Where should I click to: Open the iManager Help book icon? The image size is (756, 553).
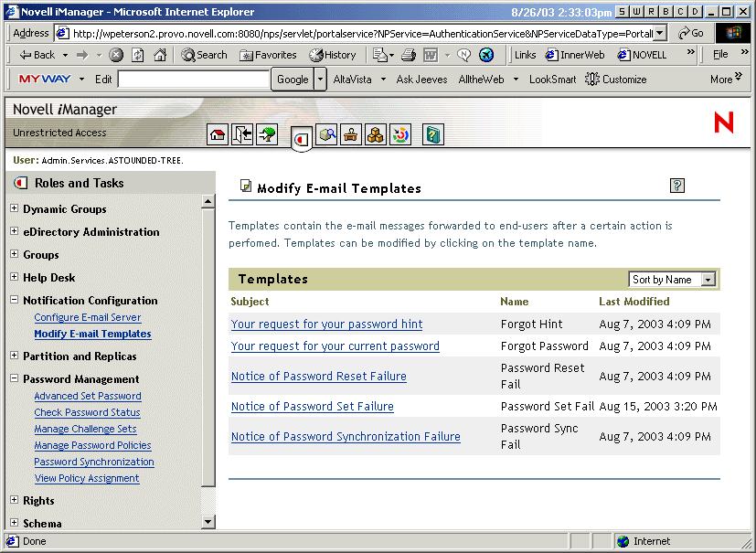[432, 133]
